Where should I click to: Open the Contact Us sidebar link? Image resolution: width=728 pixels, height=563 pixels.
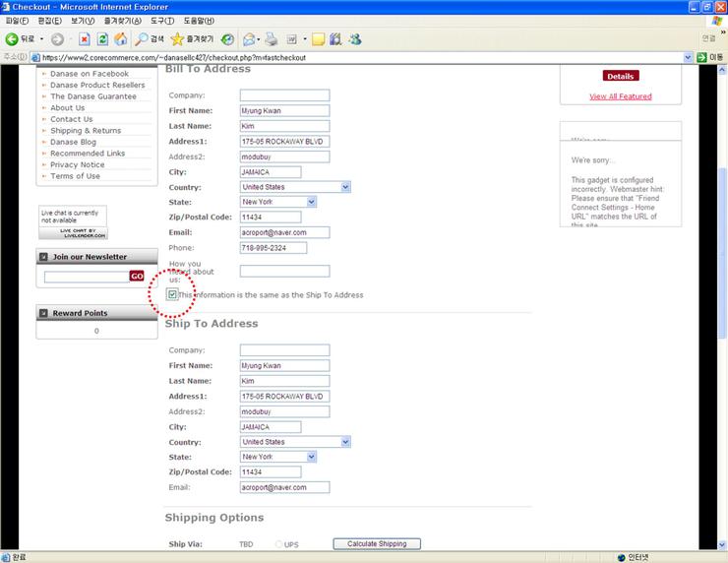click(72, 119)
